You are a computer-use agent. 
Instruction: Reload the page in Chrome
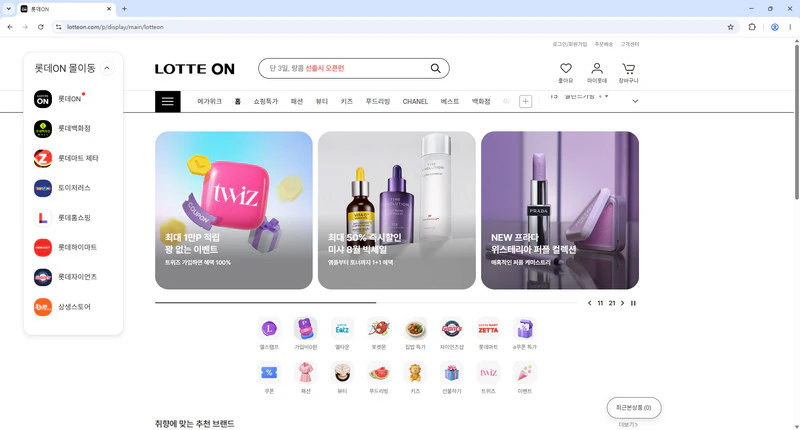click(x=40, y=27)
